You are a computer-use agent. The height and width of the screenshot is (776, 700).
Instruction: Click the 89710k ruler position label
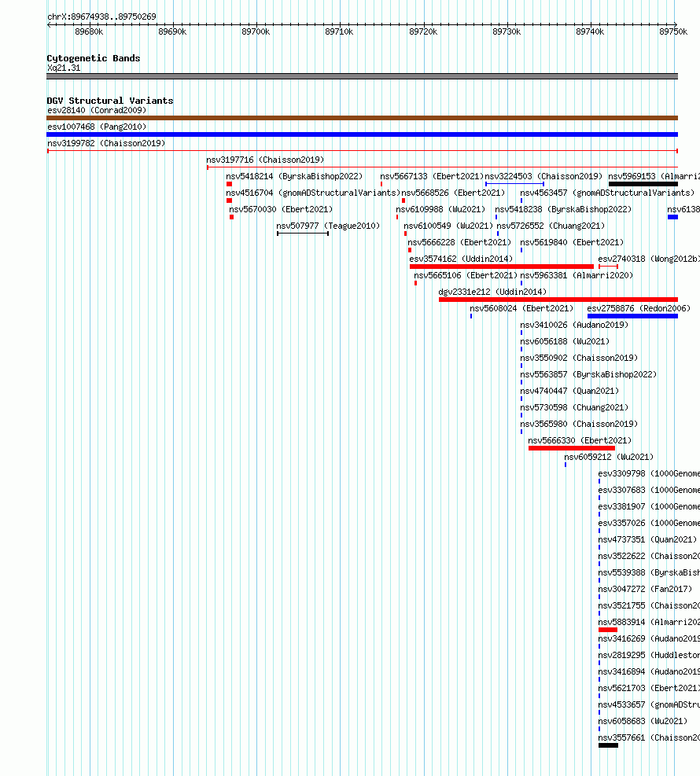click(339, 31)
